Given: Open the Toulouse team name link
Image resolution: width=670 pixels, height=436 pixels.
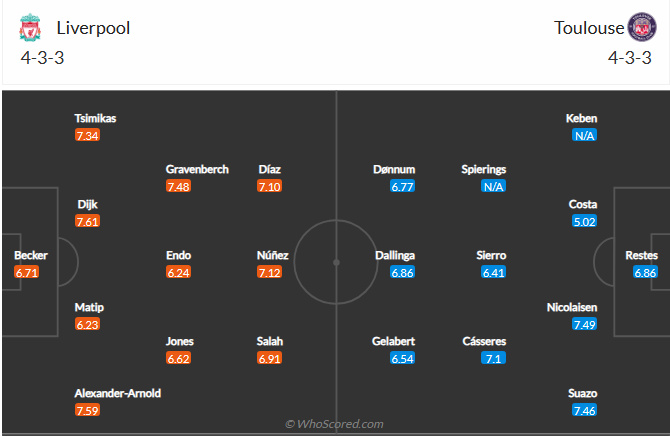Looking at the screenshot, I should point(589,28).
